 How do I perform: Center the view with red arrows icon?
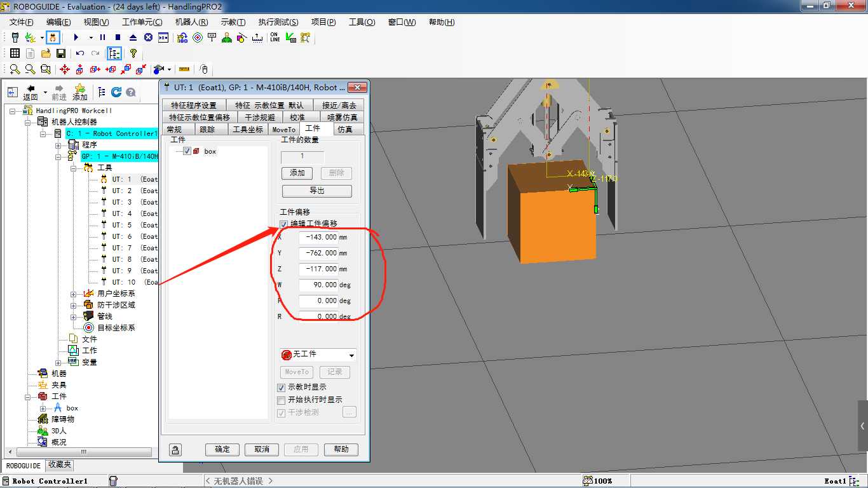(x=65, y=69)
